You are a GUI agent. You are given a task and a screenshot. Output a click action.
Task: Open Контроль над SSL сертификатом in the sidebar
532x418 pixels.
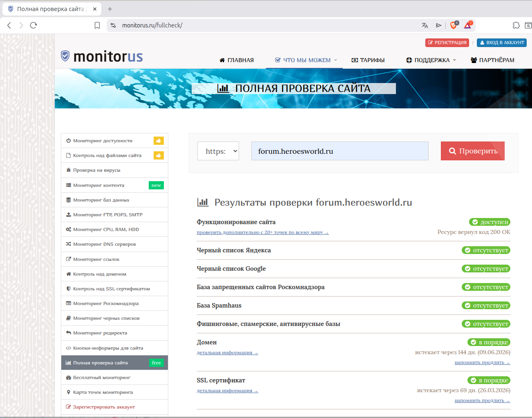point(114,289)
